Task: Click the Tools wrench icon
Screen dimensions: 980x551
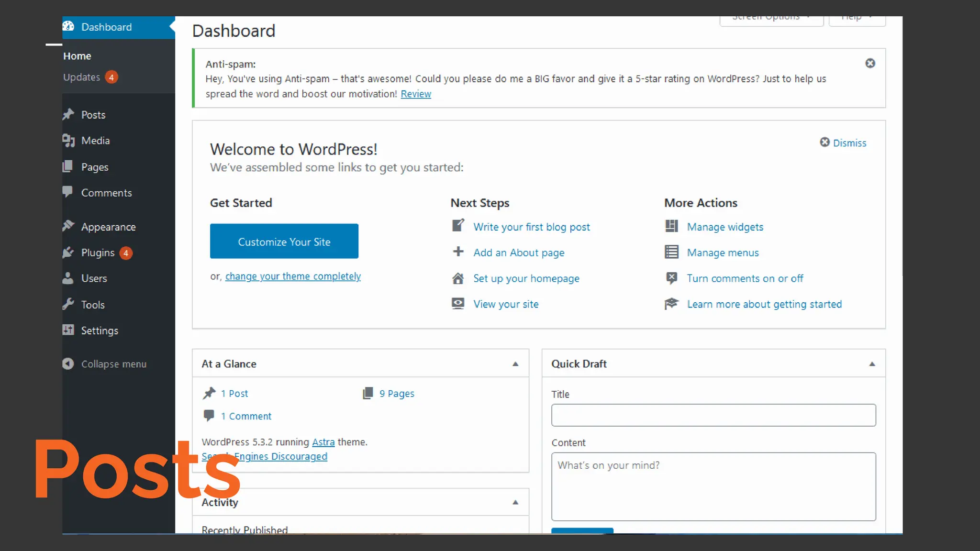Action: (x=68, y=304)
